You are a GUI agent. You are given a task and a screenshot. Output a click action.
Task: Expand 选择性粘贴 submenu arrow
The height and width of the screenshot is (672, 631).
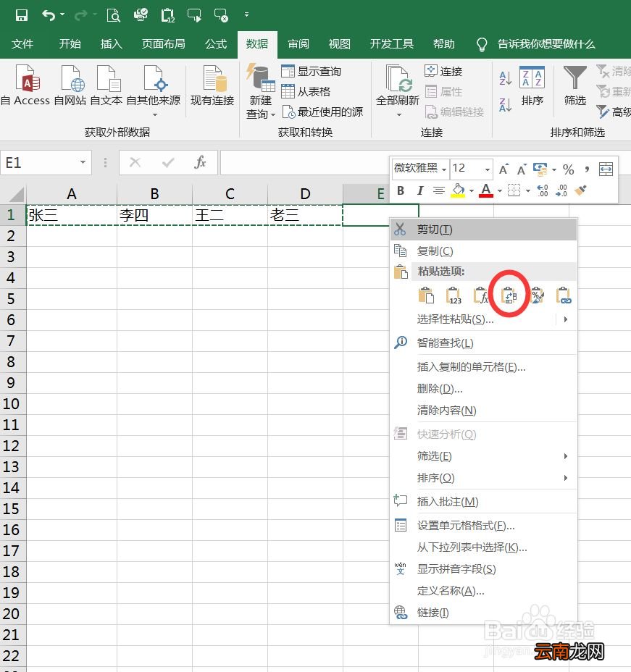tap(566, 319)
